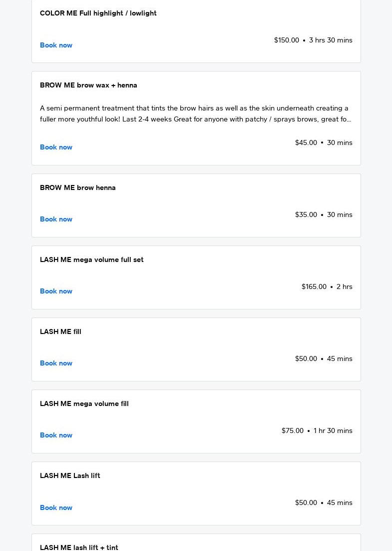
Task: Open the COLOR ME Full highlight / lowlight title
Action: pos(98,13)
